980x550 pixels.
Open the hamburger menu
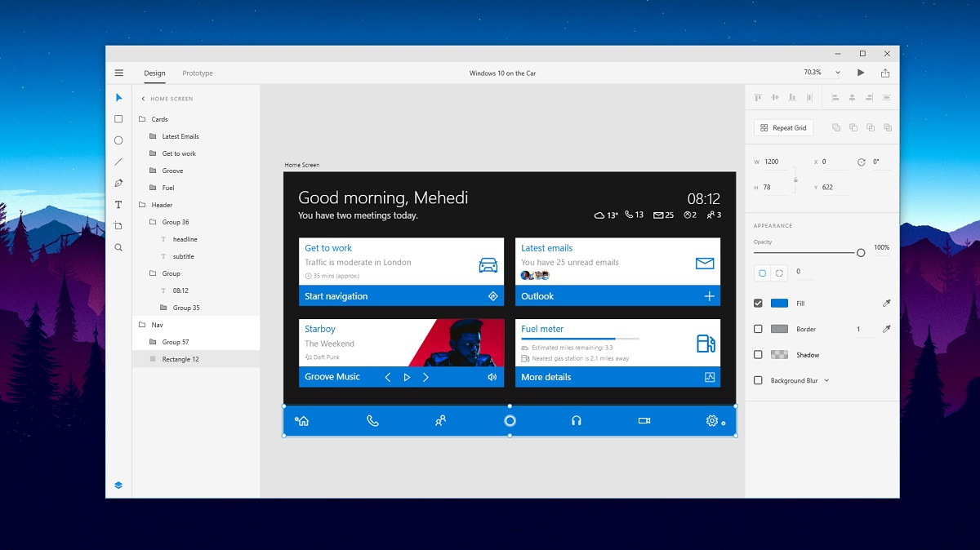point(119,73)
